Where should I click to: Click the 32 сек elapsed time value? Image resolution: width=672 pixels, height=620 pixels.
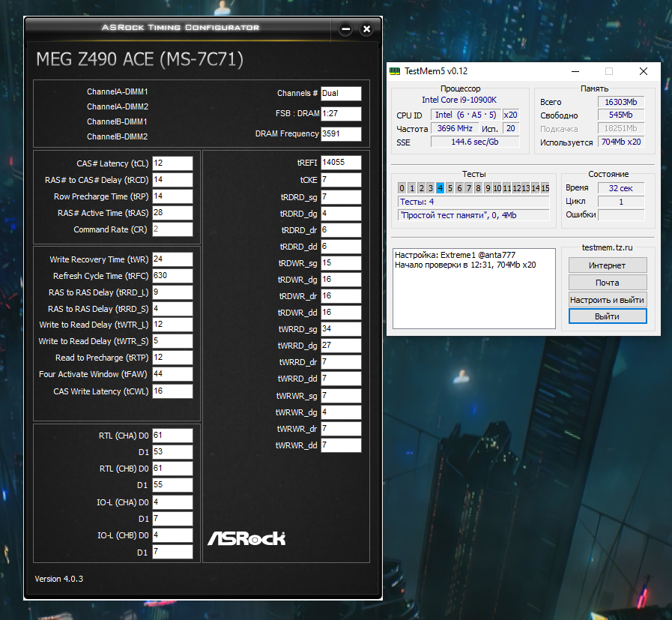[x=621, y=188]
